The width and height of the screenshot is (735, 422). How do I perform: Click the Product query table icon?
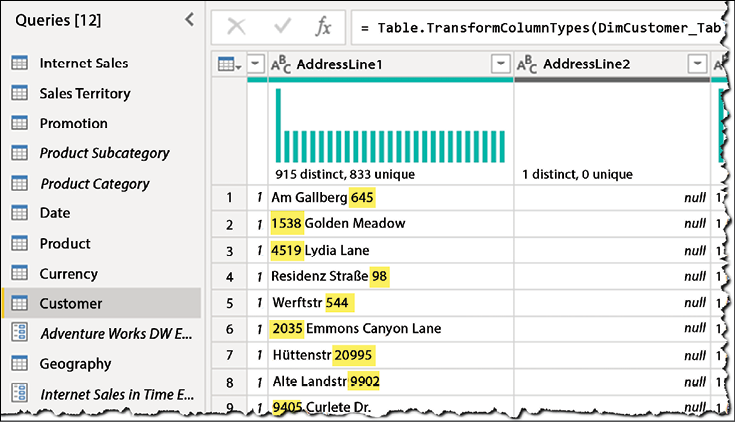click(20, 243)
